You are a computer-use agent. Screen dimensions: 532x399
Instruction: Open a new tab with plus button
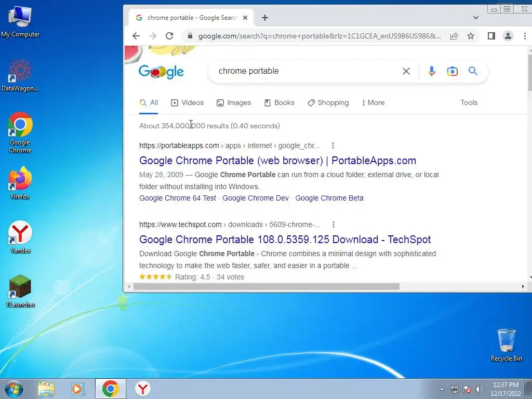pyautogui.click(x=265, y=18)
